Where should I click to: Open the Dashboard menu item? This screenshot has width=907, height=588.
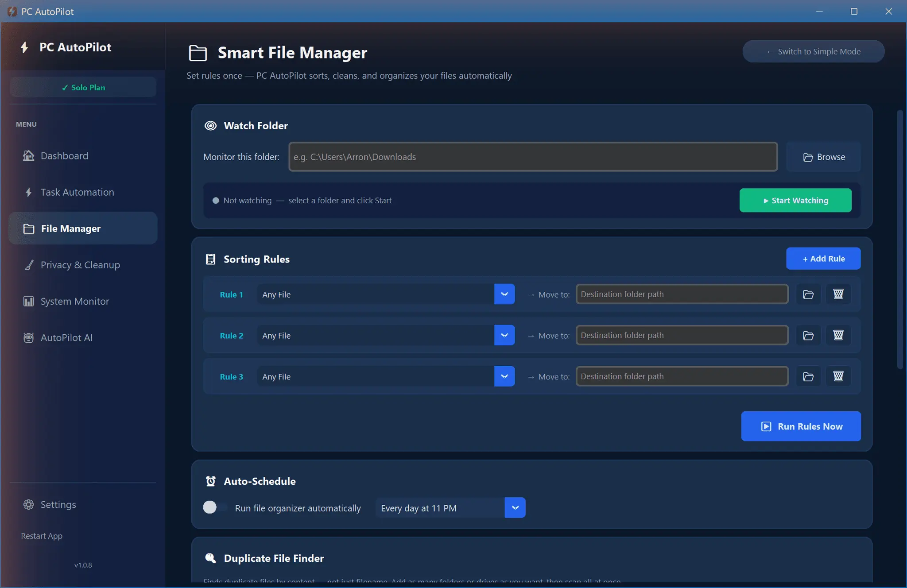coord(83,156)
